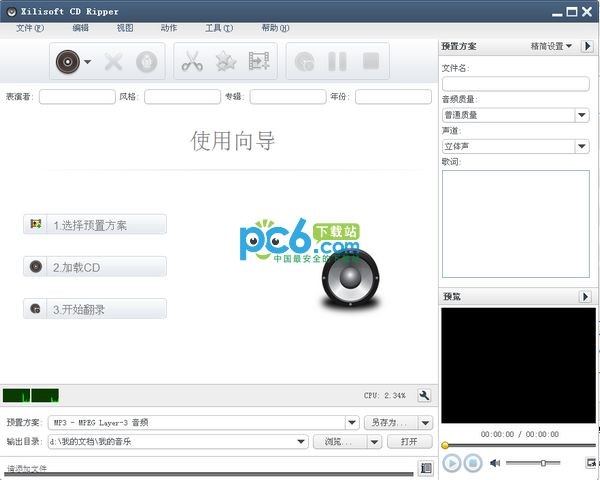The width and height of the screenshot is (600, 480).
Task: Click the film strip Add Profile icon
Action: 259,61
